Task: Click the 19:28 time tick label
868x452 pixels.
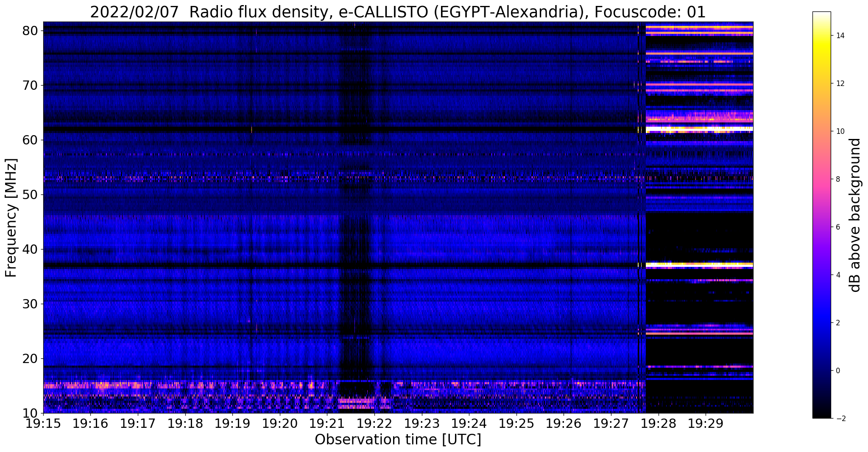Action: [659, 423]
